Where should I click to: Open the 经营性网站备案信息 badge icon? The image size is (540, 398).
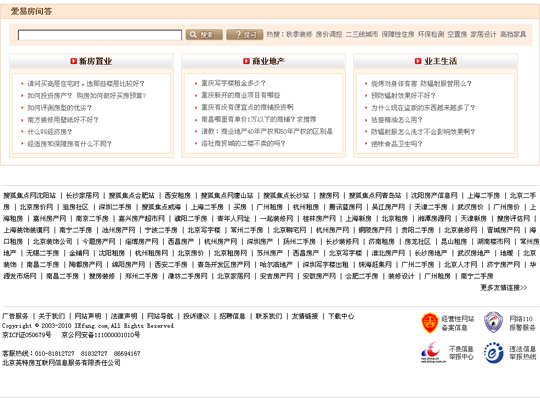[429, 323]
